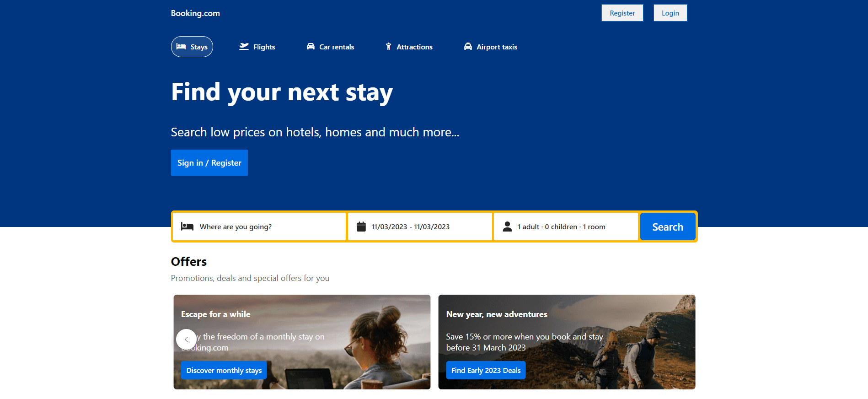The width and height of the screenshot is (868, 399).
Task: Expand the guests and rooms selector
Action: [x=566, y=226]
